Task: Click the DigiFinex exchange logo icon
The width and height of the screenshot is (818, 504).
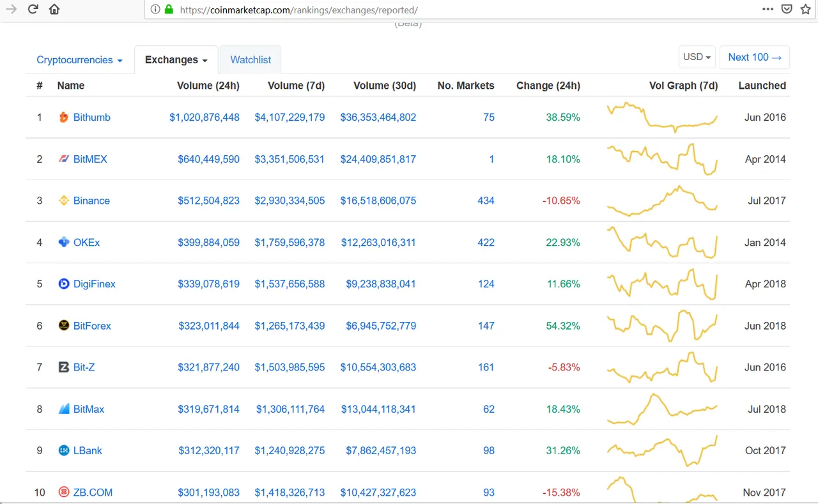Action: click(63, 284)
